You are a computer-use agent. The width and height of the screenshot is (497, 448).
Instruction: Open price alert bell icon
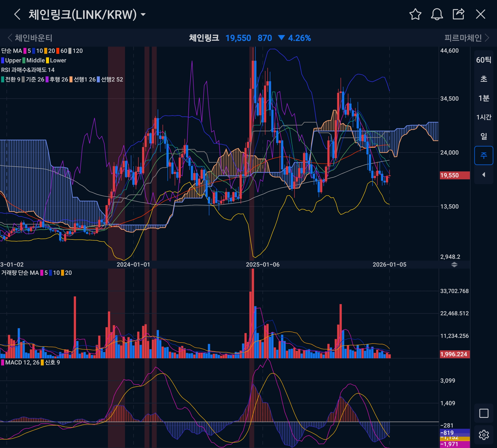pos(437,14)
